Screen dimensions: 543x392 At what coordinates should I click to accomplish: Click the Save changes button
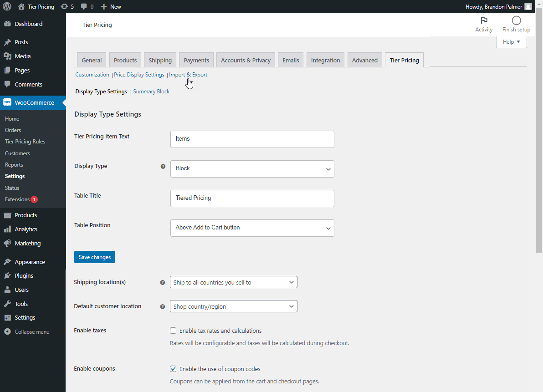(x=95, y=257)
